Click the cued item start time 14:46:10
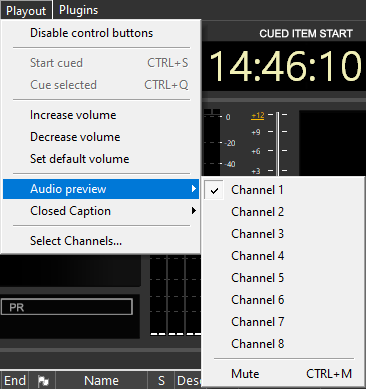The width and height of the screenshot is (366, 389). [x=285, y=66]
